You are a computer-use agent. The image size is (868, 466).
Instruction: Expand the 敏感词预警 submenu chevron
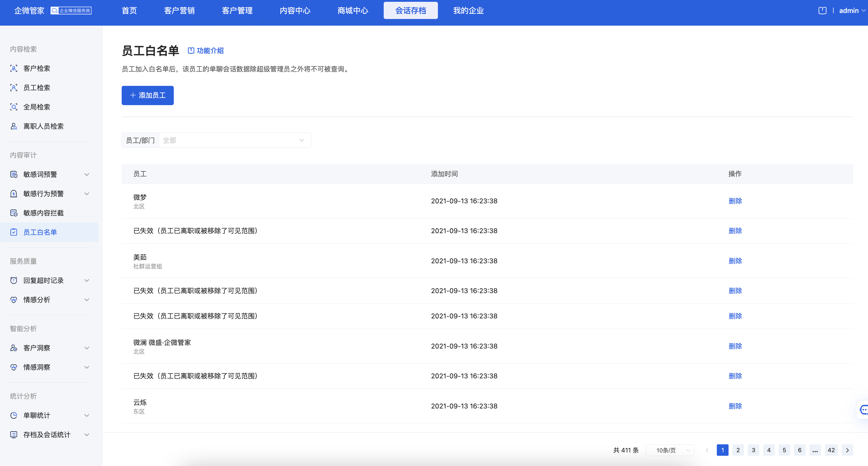pos(87,174)
